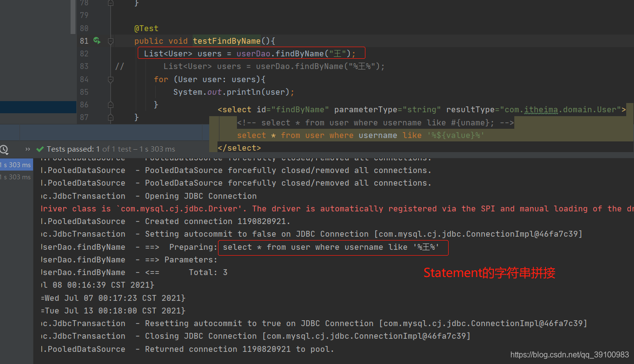Select the highlighted 1 s 303 ms test row
Image resolution: width=634 pixels, height=364 pixels.
click(16, 165)
